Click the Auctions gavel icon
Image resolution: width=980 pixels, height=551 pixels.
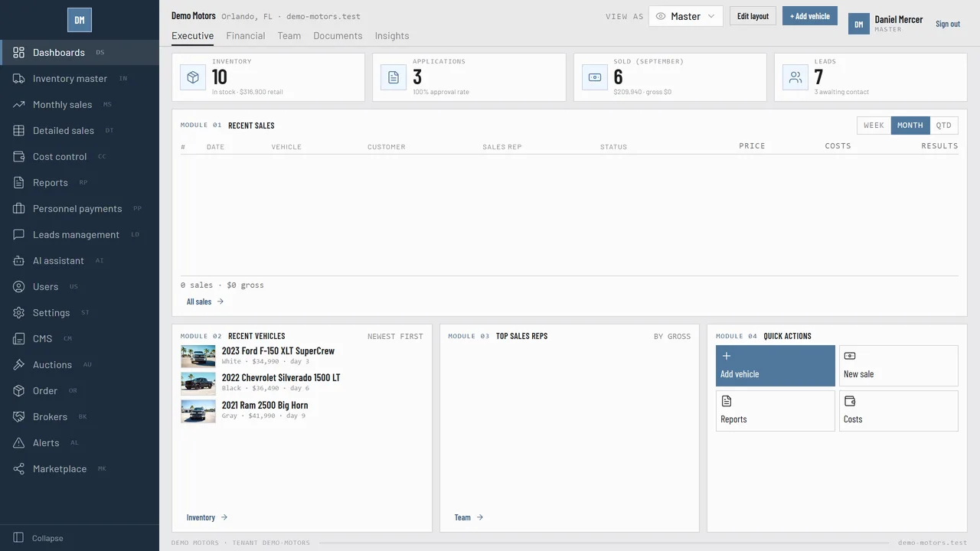click(19, 365)
